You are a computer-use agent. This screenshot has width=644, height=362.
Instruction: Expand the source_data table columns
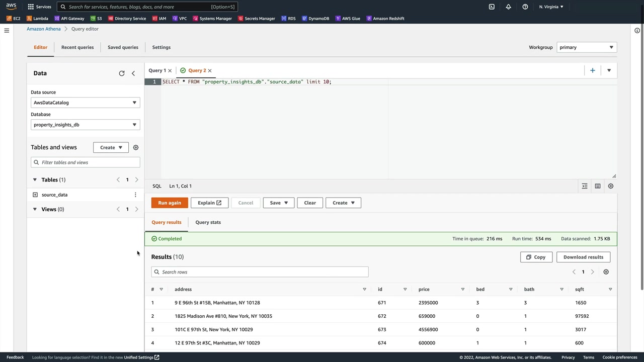click(x=35, y=195)
